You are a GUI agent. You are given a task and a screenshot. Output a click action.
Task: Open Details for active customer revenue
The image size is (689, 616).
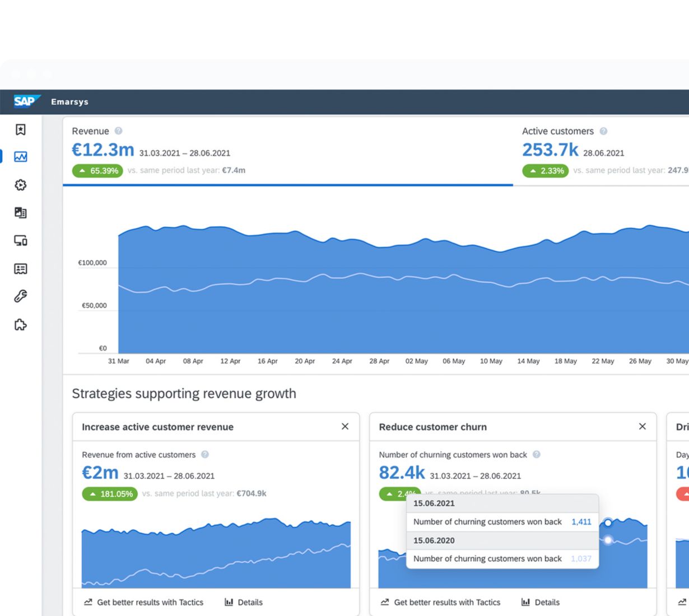click(x=244, y=603)
